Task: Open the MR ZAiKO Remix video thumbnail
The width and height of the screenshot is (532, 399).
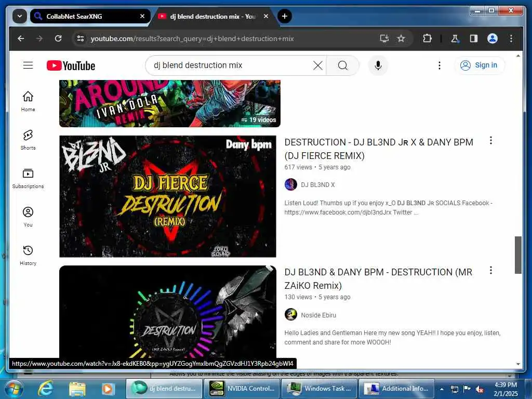Action: click(168, 312)
